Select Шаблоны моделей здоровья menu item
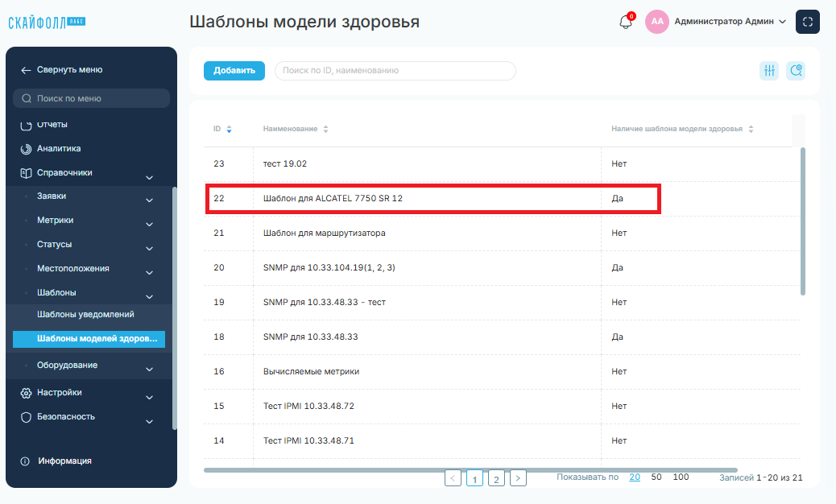The height and width of the screenshot is (504, 836). [x=89, y=339]
